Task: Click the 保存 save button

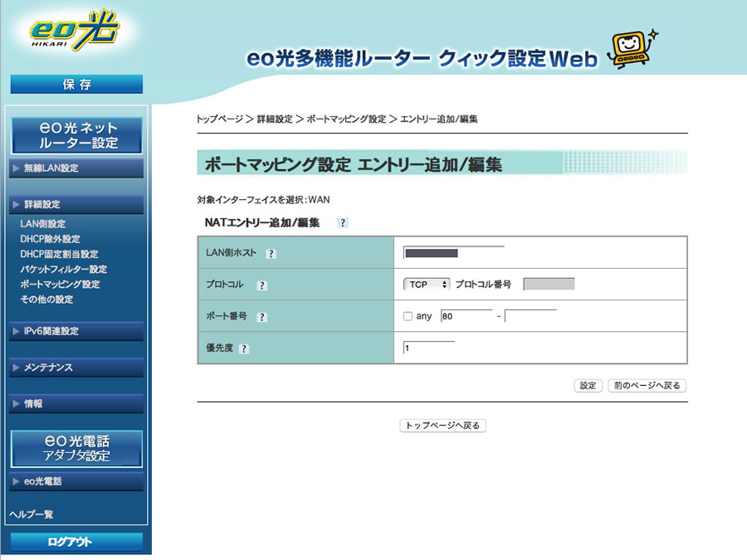Action: point(76,85)
